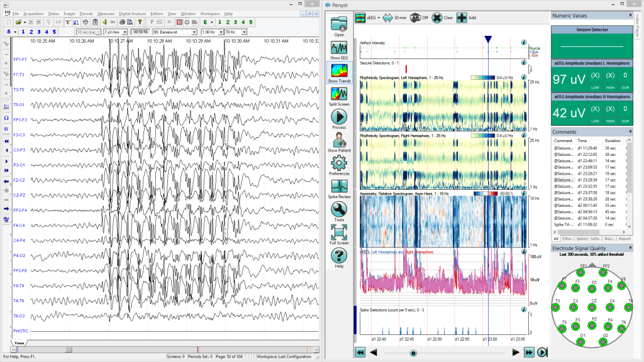Open Persyst Preferences
The height and width of the screenshot is (362, 644).
(340, 162)
